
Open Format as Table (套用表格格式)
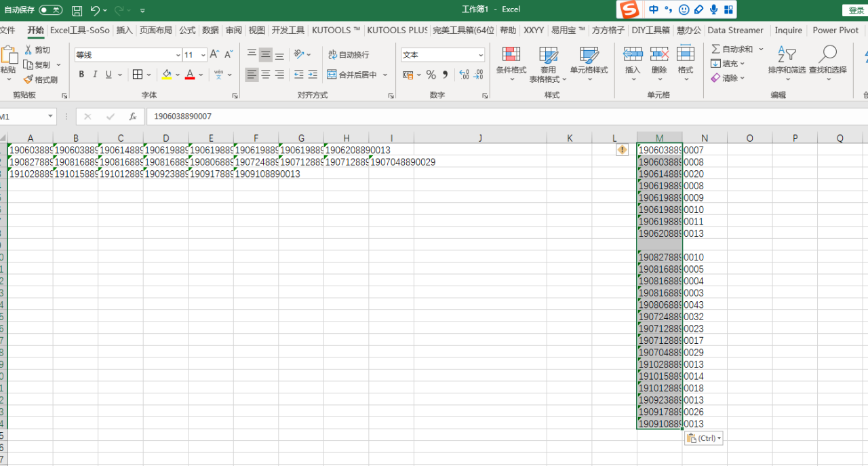coord(548,64)
